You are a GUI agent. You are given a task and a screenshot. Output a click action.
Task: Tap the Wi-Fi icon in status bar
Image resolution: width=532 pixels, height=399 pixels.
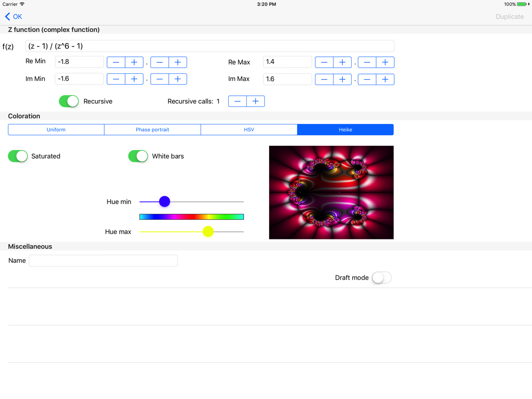click(22, 4)
